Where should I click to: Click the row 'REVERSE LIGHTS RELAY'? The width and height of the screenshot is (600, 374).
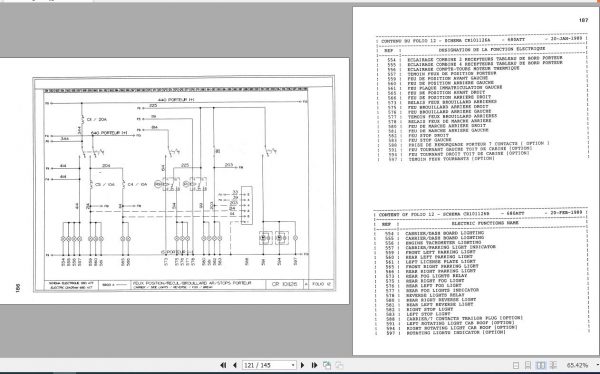pyautogui.click(x=435, y=295)
